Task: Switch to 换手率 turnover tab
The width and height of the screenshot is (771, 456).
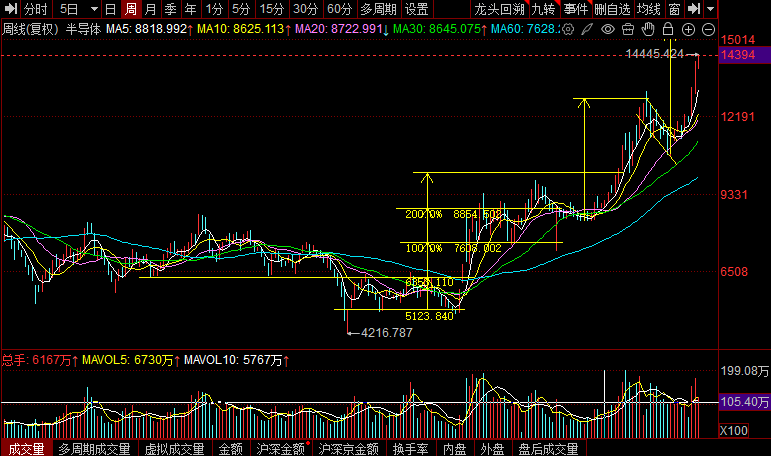Action: [410, 449]
